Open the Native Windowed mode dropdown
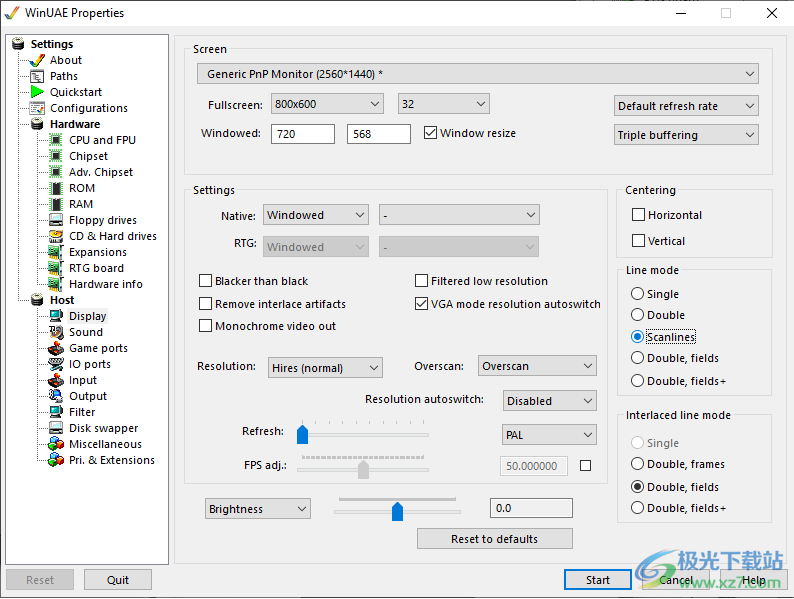This screenshot has height=599, width=794. 316,215
